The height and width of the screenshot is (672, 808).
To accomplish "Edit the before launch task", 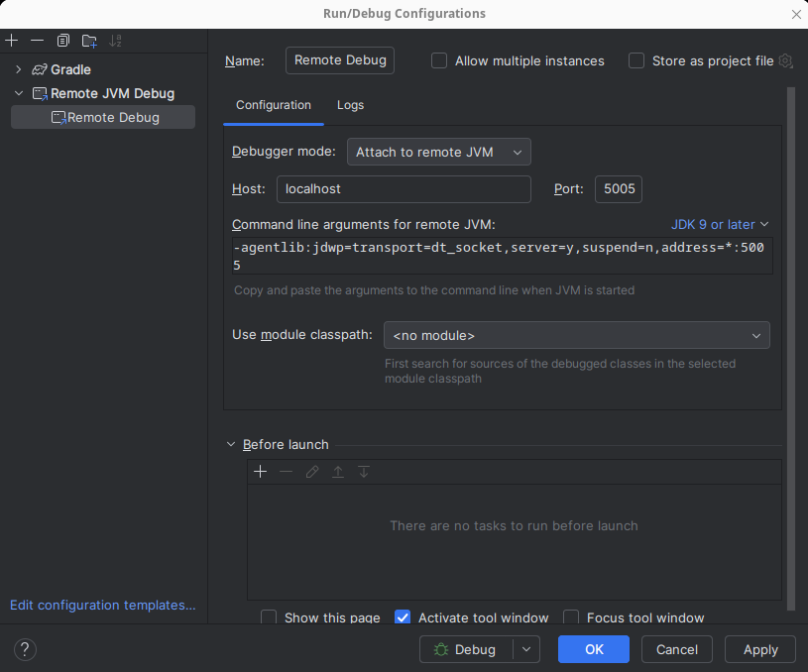I will [x=311, y=472].
